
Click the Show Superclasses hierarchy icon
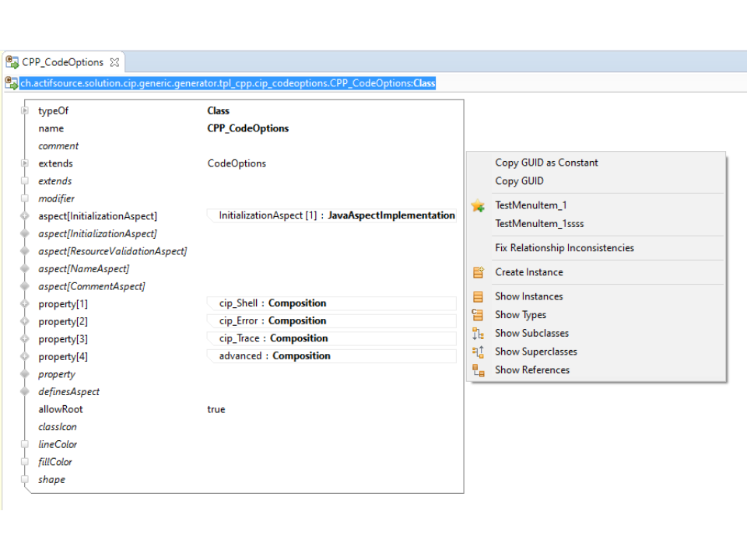478,352
